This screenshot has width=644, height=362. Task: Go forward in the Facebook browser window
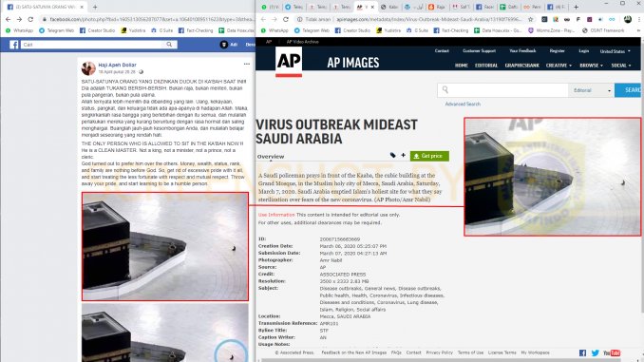point(19,19)
